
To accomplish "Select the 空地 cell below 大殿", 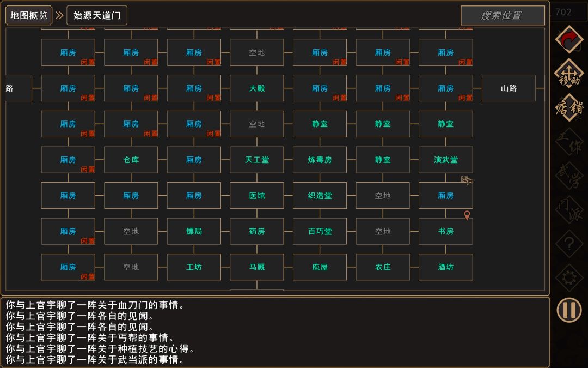I will pos(257,124).
